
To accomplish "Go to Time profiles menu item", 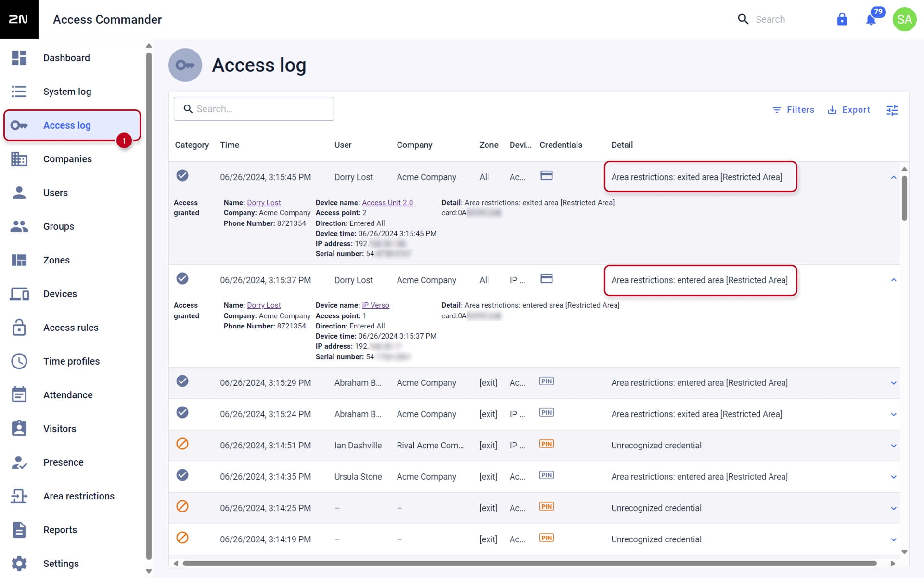I will pos(72,361).
